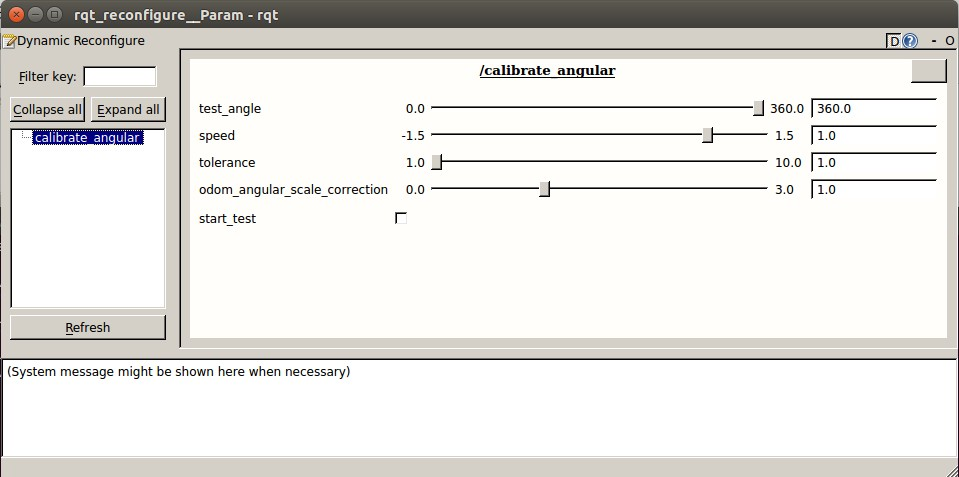Open the plugin help question-mark icon
Image resolution: width=959 pixels, height=477 pixels.
click(910, 41)
